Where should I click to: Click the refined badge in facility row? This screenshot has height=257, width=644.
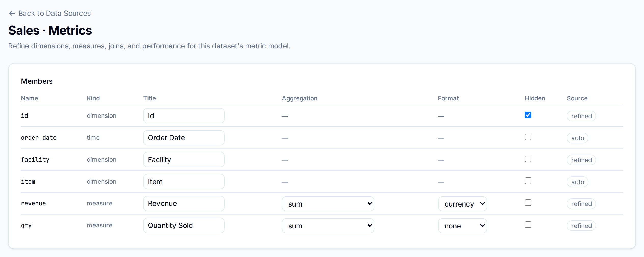[581, 160]
